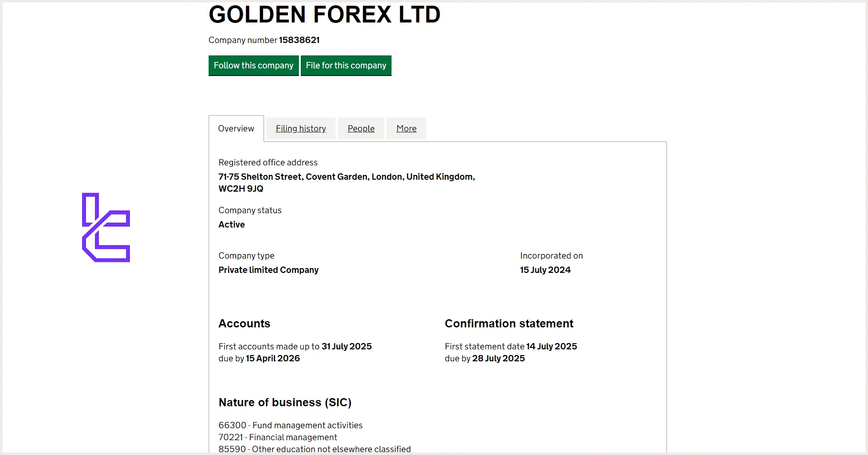Viewport: 868px width, 455px height.
Task: Click the Active company status value
Action: click(x=232, y=225)
